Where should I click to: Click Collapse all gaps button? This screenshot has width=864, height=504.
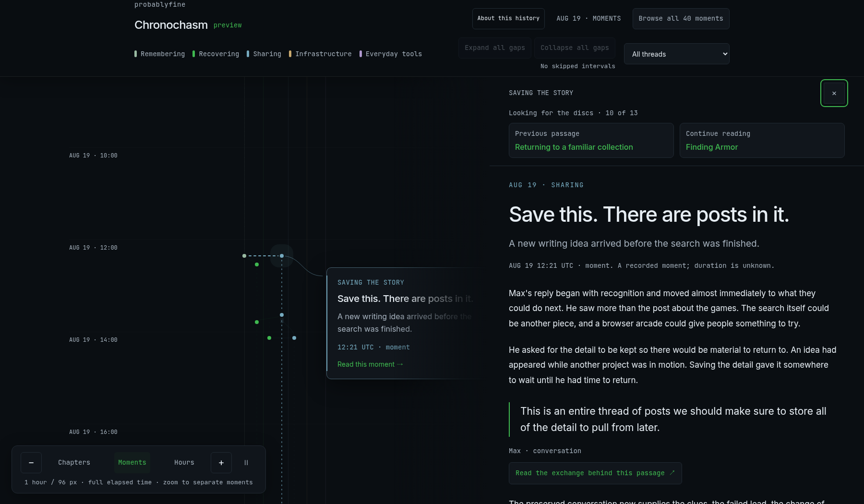[575, 48]
